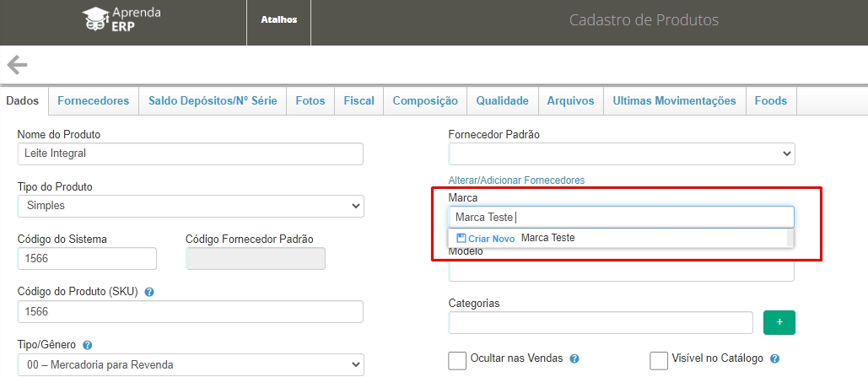868x377 pixels.
Task: Click help icon beside Visível no Catálogo
Action: pos(774,358)
